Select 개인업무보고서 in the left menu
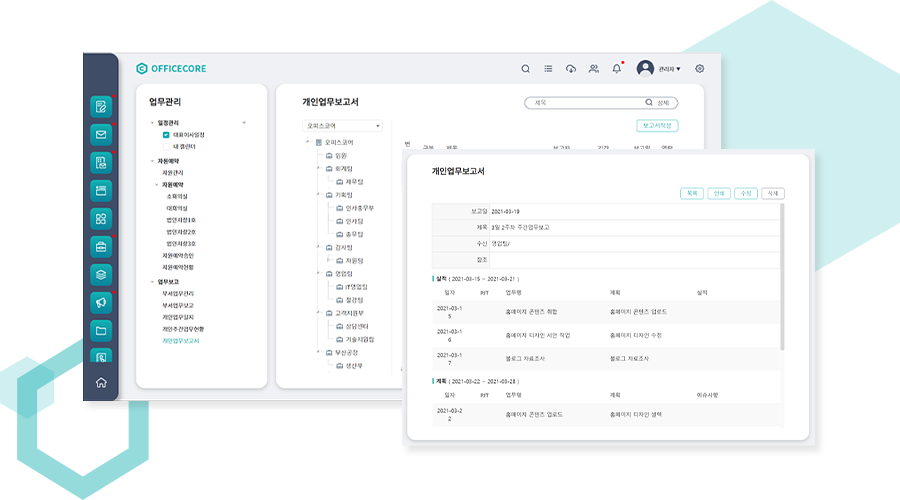 (x=181, y=341)
